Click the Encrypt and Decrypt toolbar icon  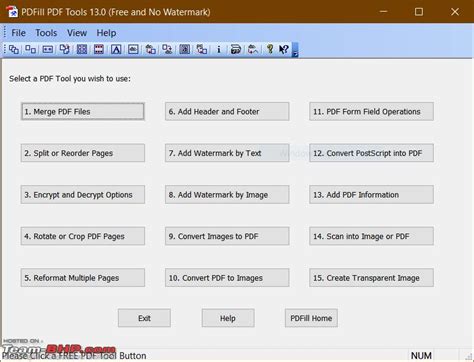(48, 50)
